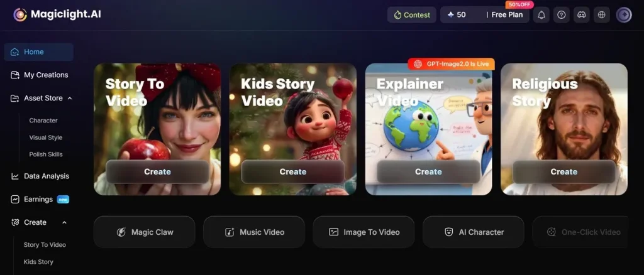Open the notifications bell icon
644x275 pixels.
pyautogui.click(x=541, y=14)
